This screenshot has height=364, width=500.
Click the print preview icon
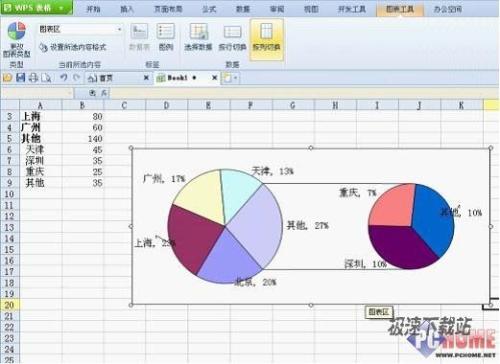click(46, 78)
